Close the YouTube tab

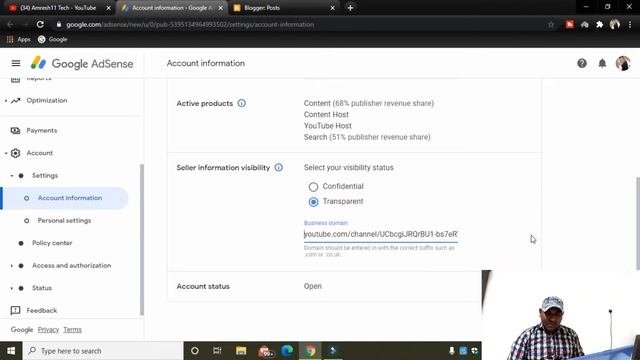click(x=108, y=8)
